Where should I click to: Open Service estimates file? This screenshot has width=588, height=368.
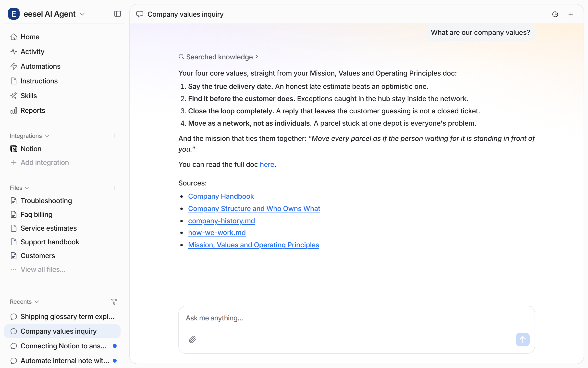(x=62, y=228)
